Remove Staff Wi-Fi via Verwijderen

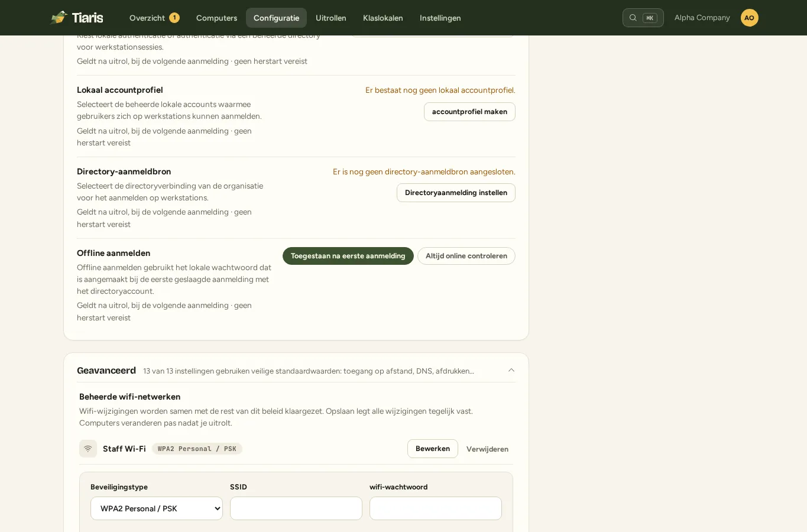click(487, 449)
